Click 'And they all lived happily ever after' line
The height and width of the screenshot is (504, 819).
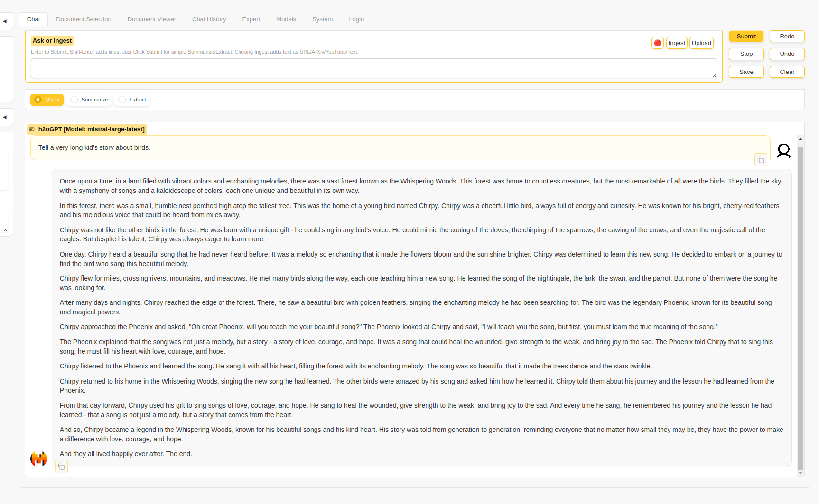pyautogui.click(x=126, y=454)
